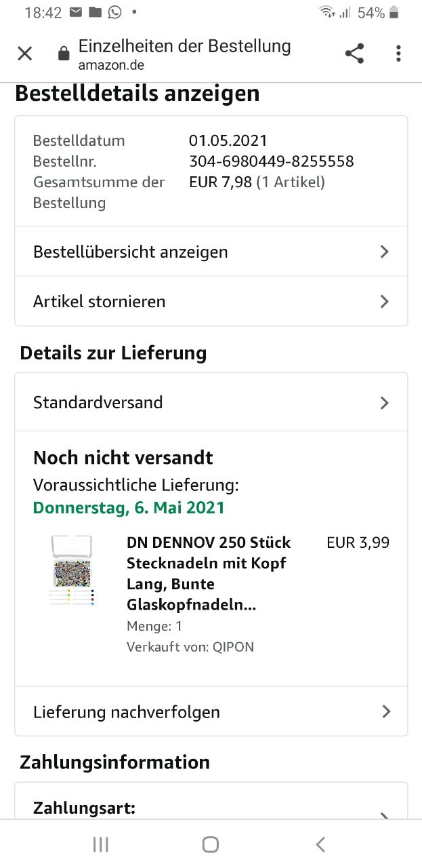Expand the Standardversand chevron
The width and height of the screenshot is (422, 868).
click(x=385, y=403)
